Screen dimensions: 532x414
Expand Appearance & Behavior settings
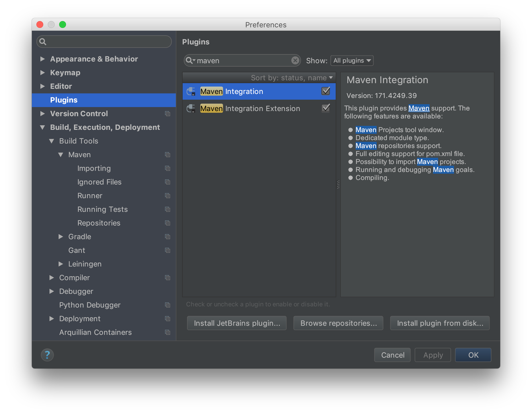43,59
